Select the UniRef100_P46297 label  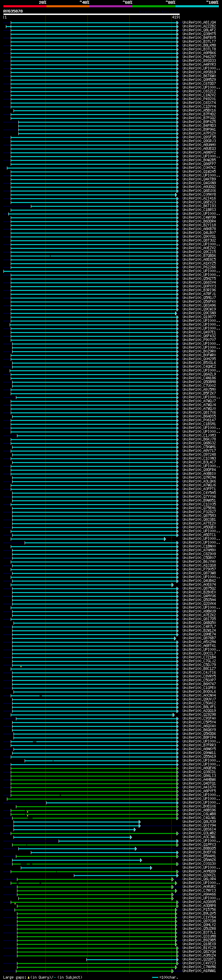click(x=199, y=57)
